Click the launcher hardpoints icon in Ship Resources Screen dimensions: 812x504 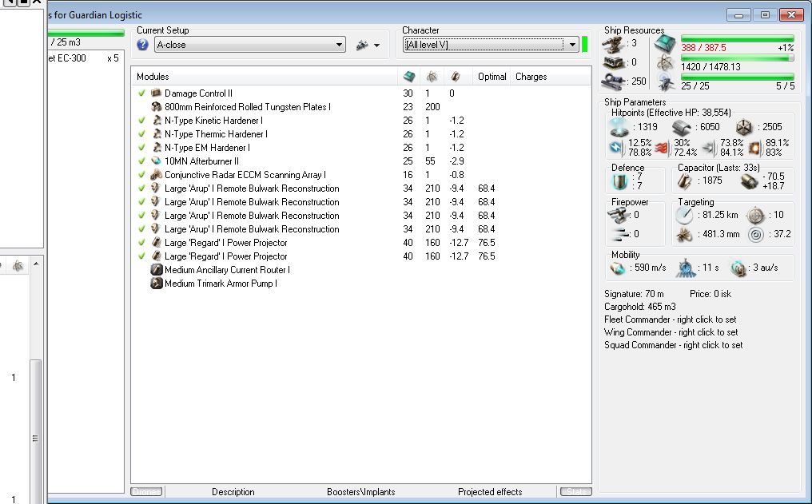pos(614,62)
